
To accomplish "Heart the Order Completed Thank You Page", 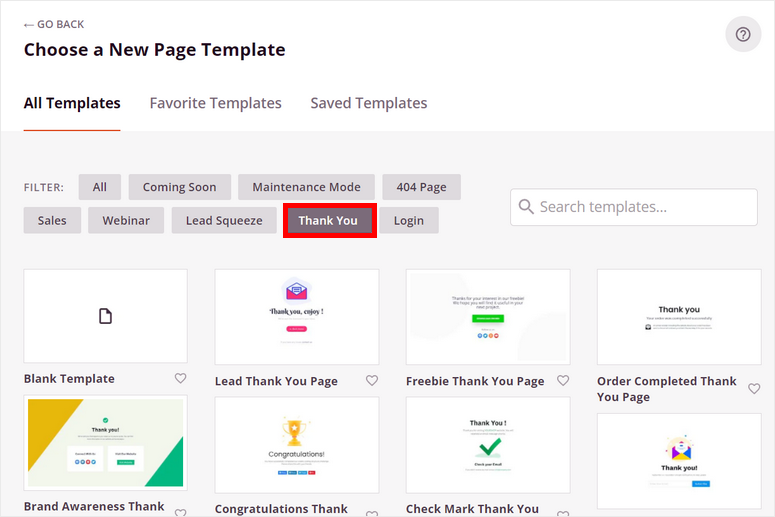I will [754, 389].
